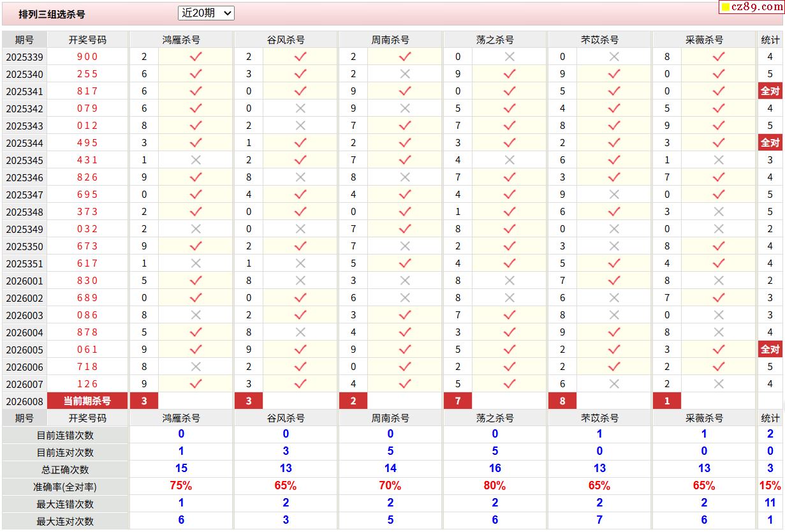The height and width of the screenshot is (532, 785).
Task: Click 荡之杀号 gray X in row 2025339
Action: (x=510, y=57)
